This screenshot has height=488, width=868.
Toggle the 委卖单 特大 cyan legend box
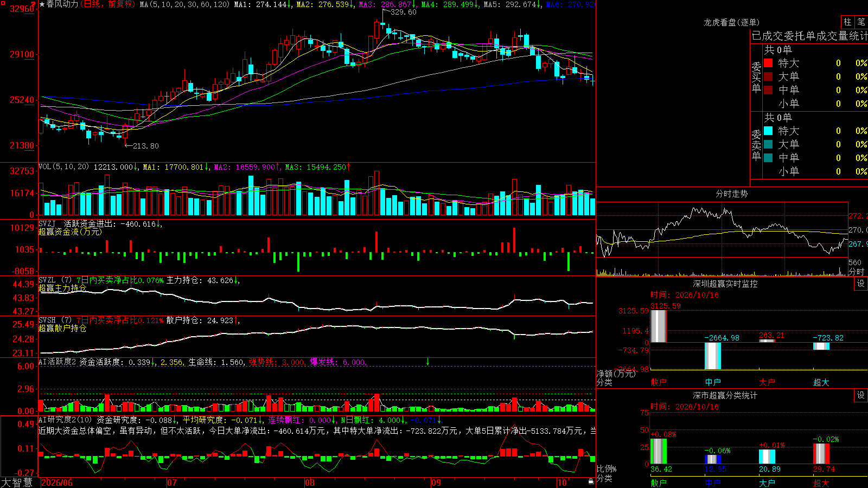pos(768,131)
